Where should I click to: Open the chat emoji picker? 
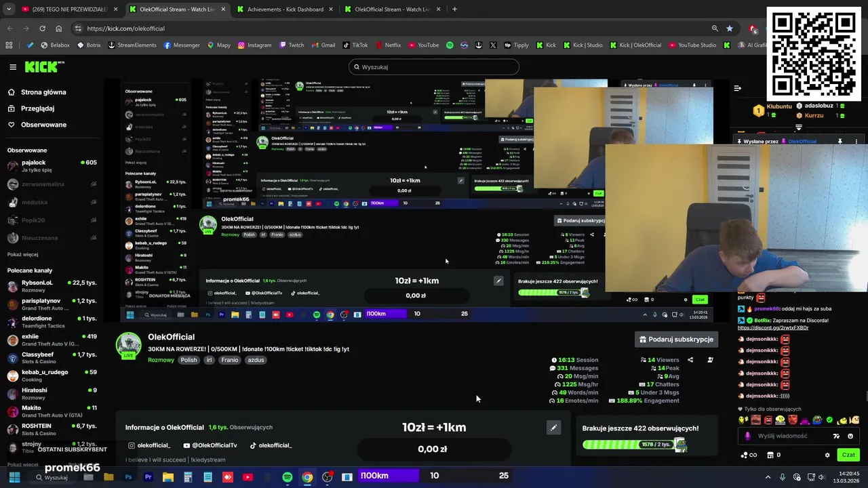850,436
